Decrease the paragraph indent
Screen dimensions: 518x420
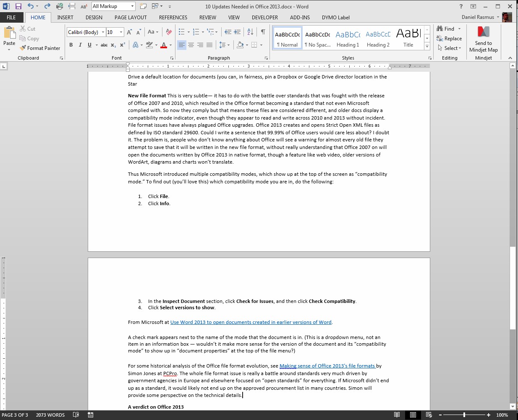click(x=228, y=32)
